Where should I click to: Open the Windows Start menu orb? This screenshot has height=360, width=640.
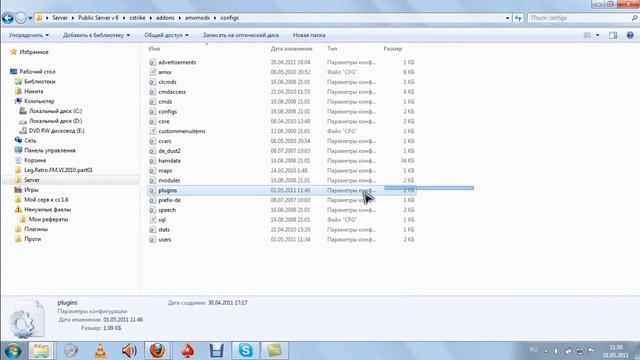(13, 351)
